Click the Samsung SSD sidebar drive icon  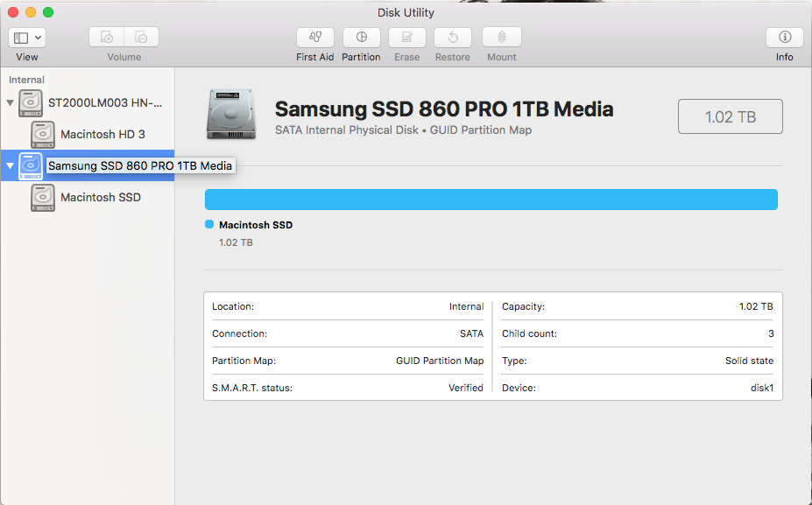[31, 165]
